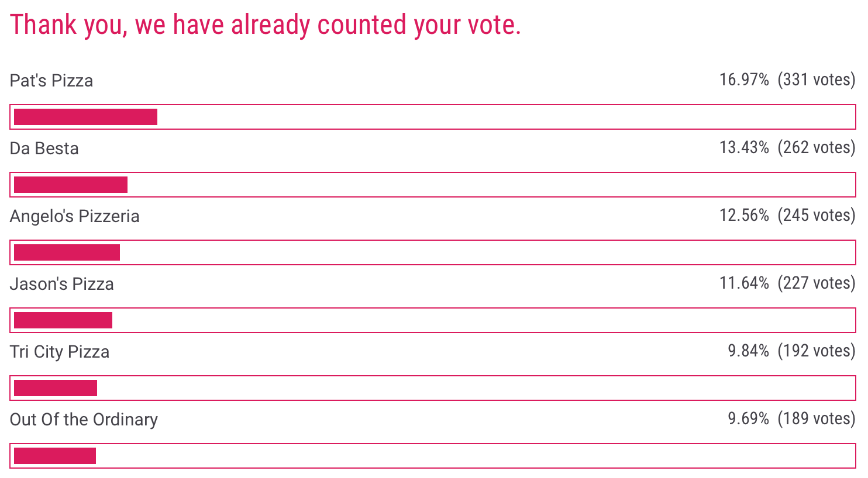Click the Out Of the Ordinary label
The image size is (868, 478).
(x=84, y=419)
